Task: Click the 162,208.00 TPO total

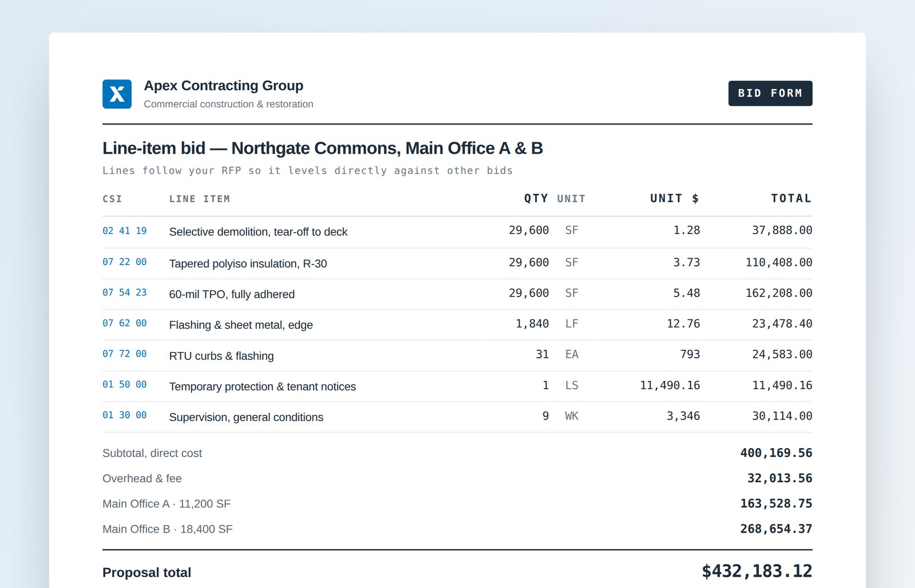Action: click(x=779, y=293)
